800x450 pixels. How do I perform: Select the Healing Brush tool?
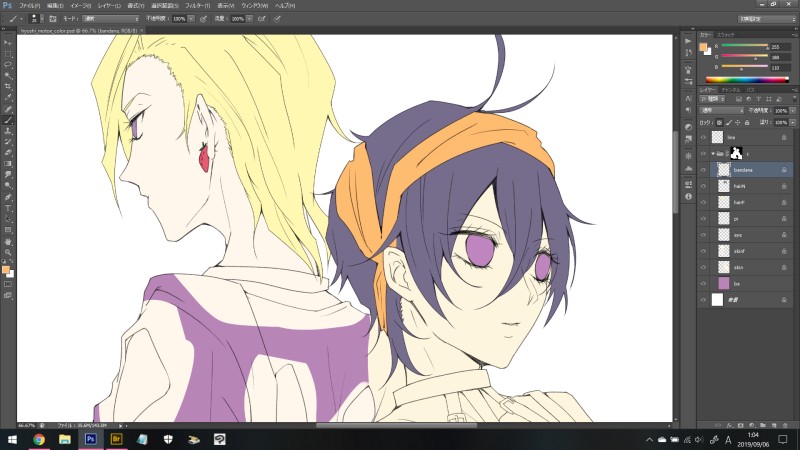8,109
